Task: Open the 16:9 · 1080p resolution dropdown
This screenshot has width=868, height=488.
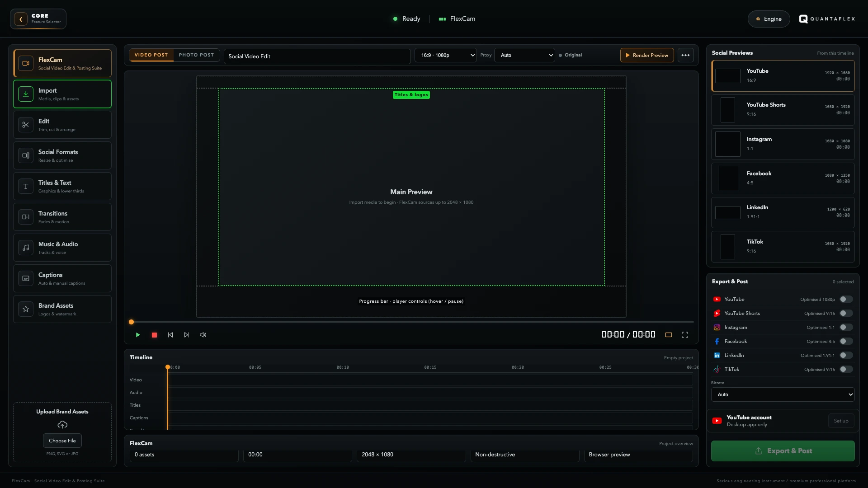Action: click(x=446, y=55)
